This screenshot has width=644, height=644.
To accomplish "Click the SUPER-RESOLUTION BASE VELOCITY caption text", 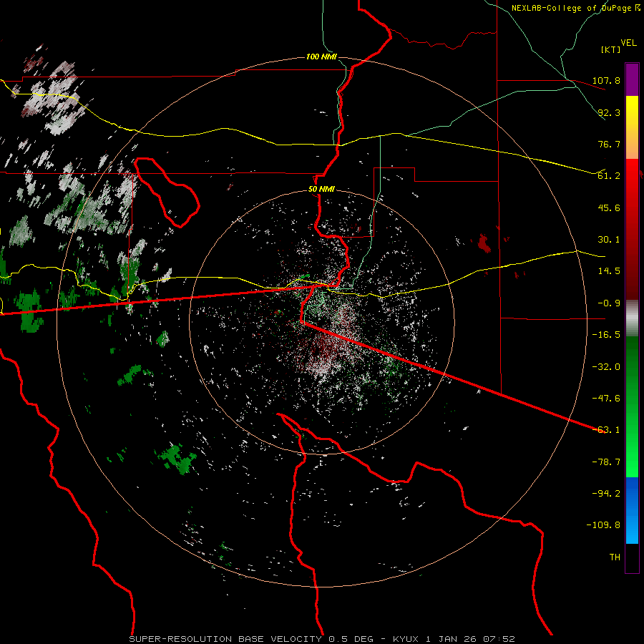I will [x=225, y=639].
